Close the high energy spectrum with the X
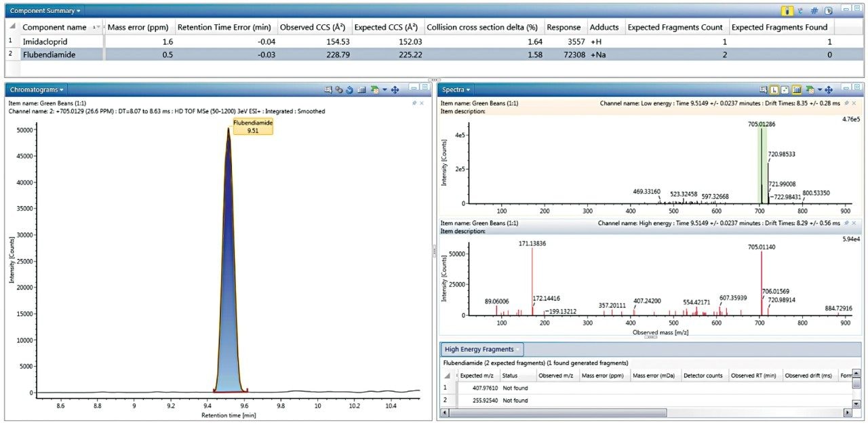Screen dimensions: 868x425 [x=854, y=222]
